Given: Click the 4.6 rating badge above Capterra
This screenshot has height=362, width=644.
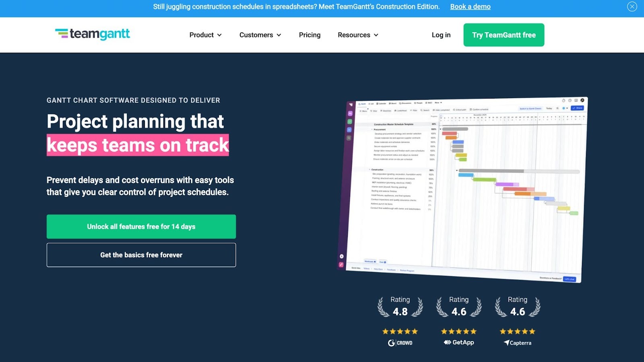Looking at the screenshot, I should click(x=518, y=307).
